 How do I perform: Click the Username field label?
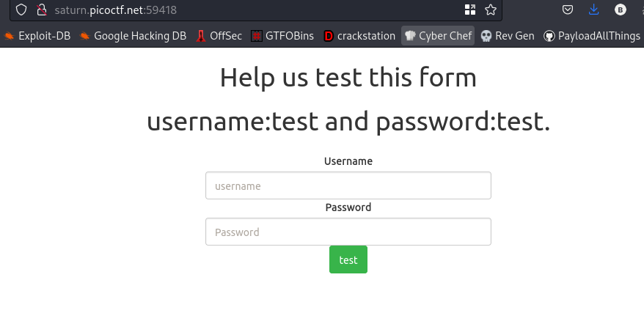click(348, 161)
